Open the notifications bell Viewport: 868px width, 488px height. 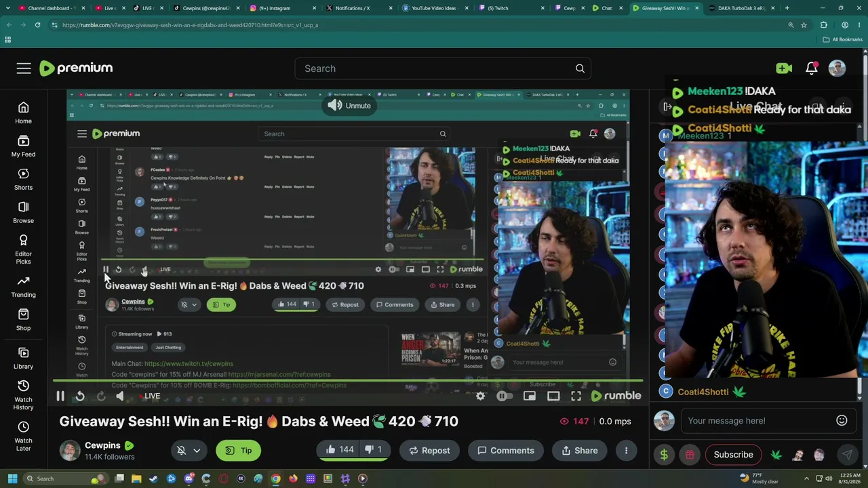812,68
